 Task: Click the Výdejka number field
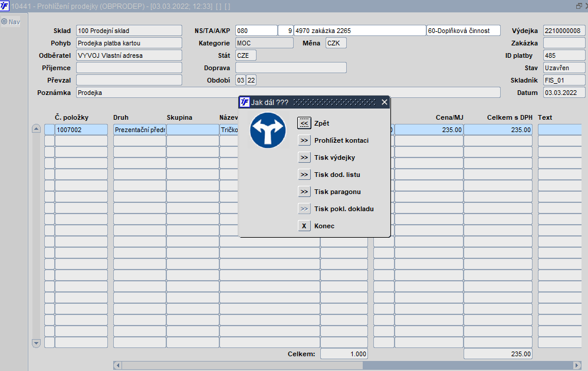coord(564,31)
